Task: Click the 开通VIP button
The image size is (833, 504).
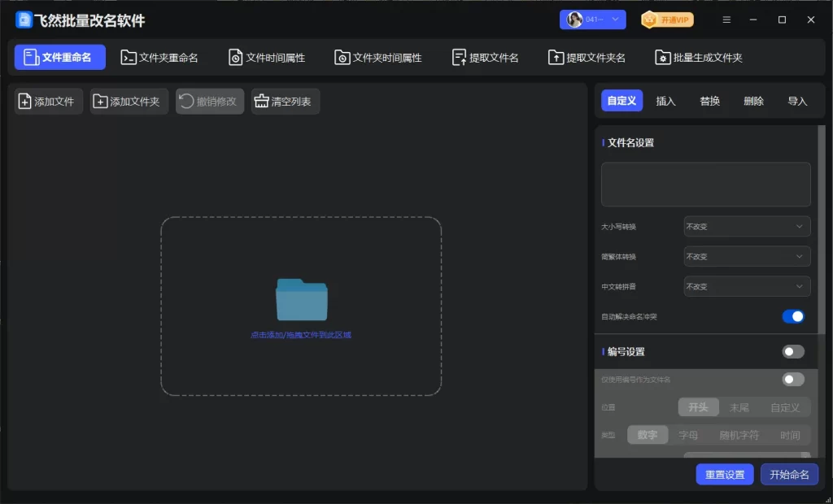Action: [668, 20]
